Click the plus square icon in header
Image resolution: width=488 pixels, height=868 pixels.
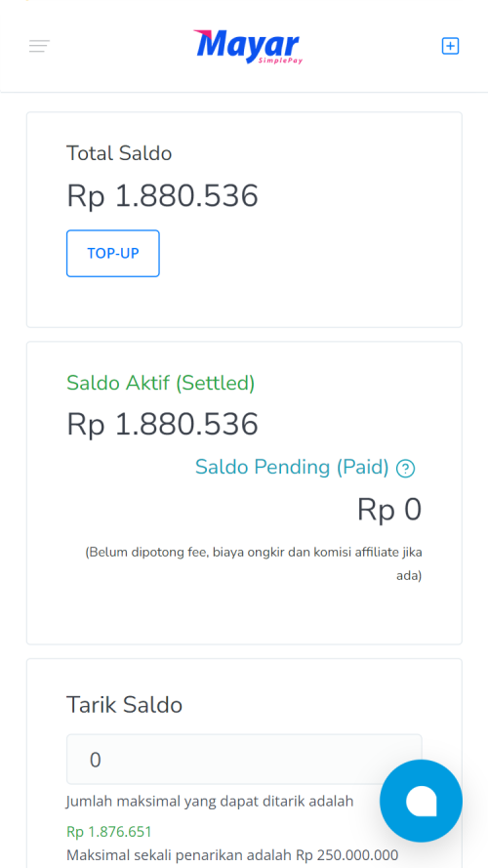pos(450,46)
